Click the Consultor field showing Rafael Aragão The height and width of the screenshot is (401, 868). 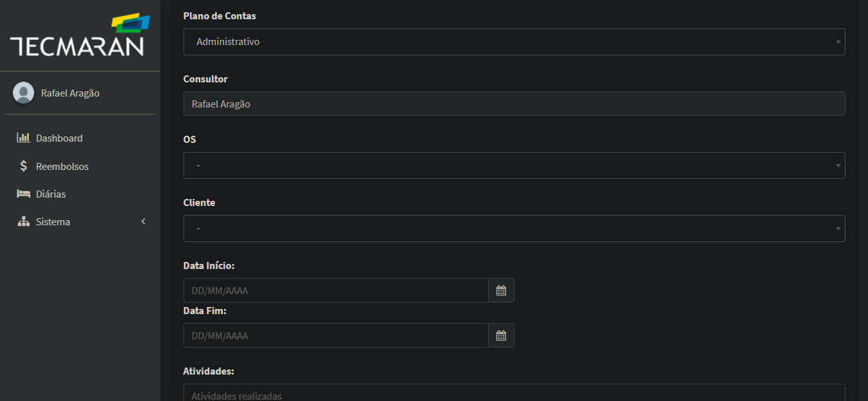click(x=514, y=104)
